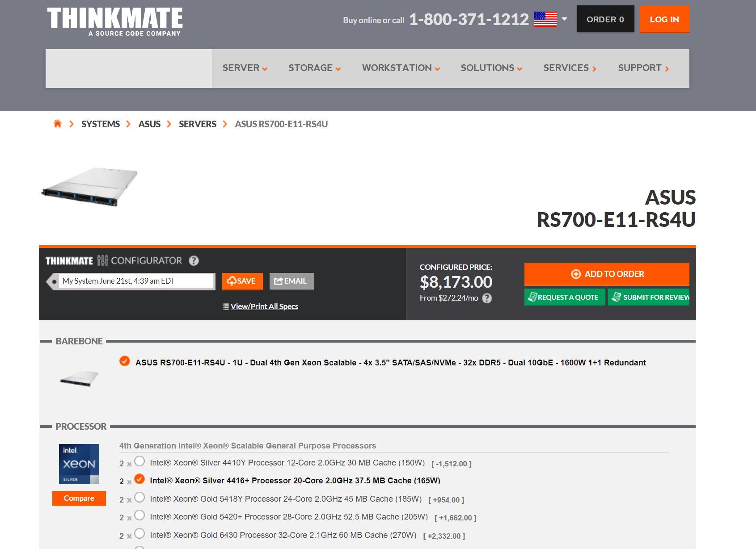Click the 'BAREBONE' section heading

[x=79, y=341]
